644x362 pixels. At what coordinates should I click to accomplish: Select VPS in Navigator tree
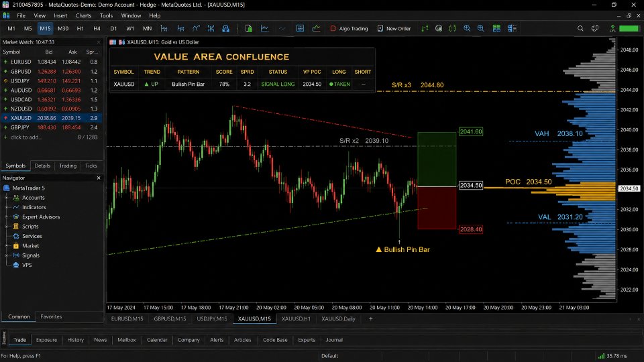tap(27, 265)
